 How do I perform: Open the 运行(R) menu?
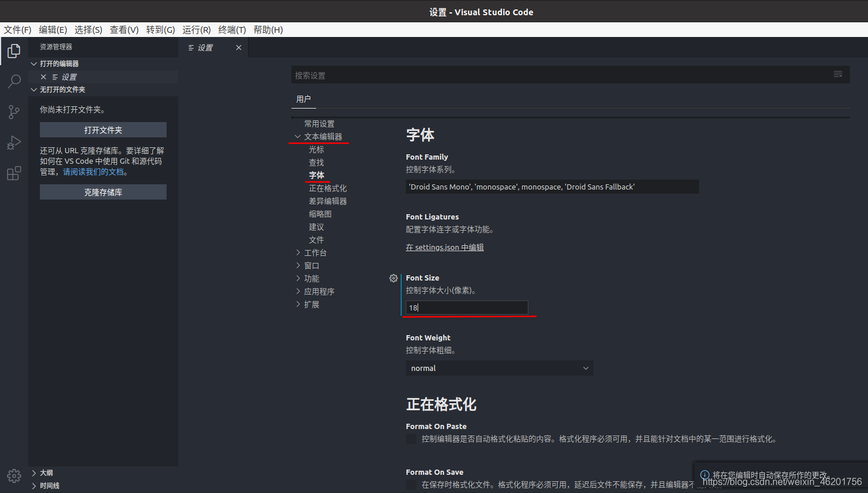tap(196, 29)
